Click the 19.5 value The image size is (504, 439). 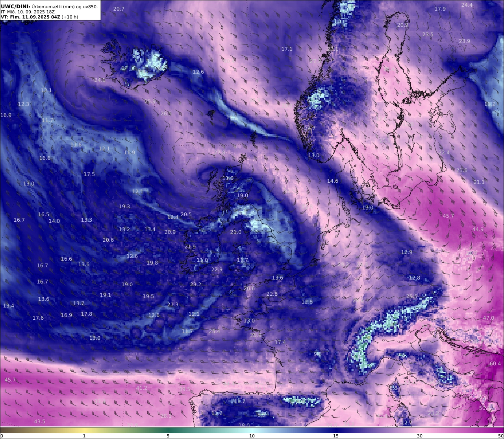point(148,296)
